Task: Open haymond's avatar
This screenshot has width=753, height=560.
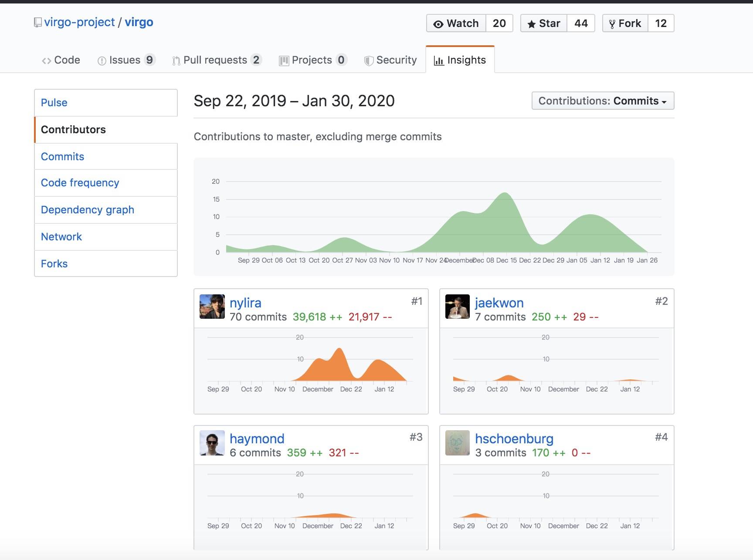Action: click(212, 443)
